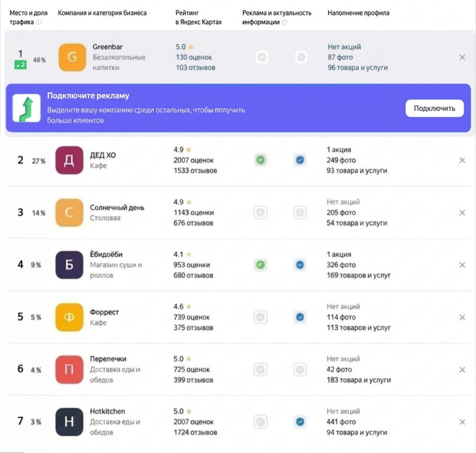Click blue verified checkmark in Hotkitchen row
476x453 pixels.
tap(300, 422)
